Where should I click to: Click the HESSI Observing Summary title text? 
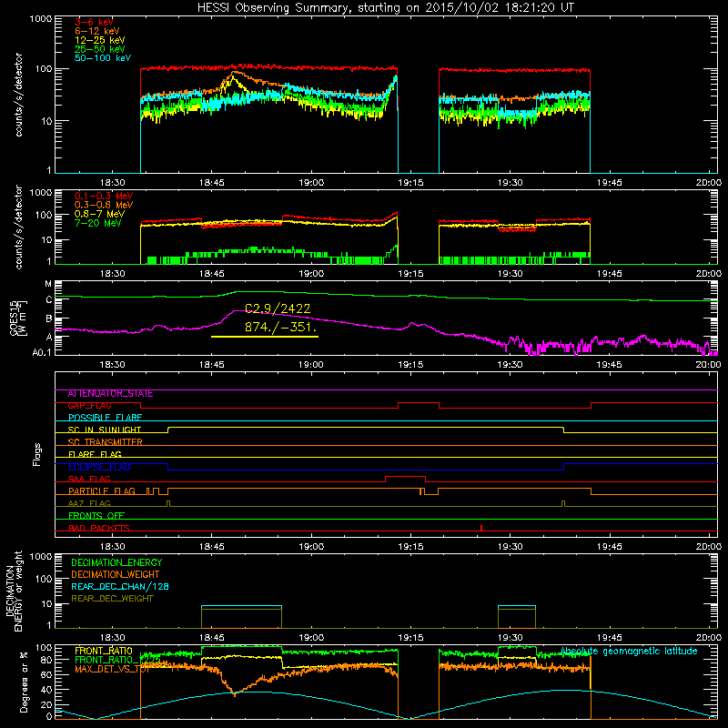coord(386,8)
